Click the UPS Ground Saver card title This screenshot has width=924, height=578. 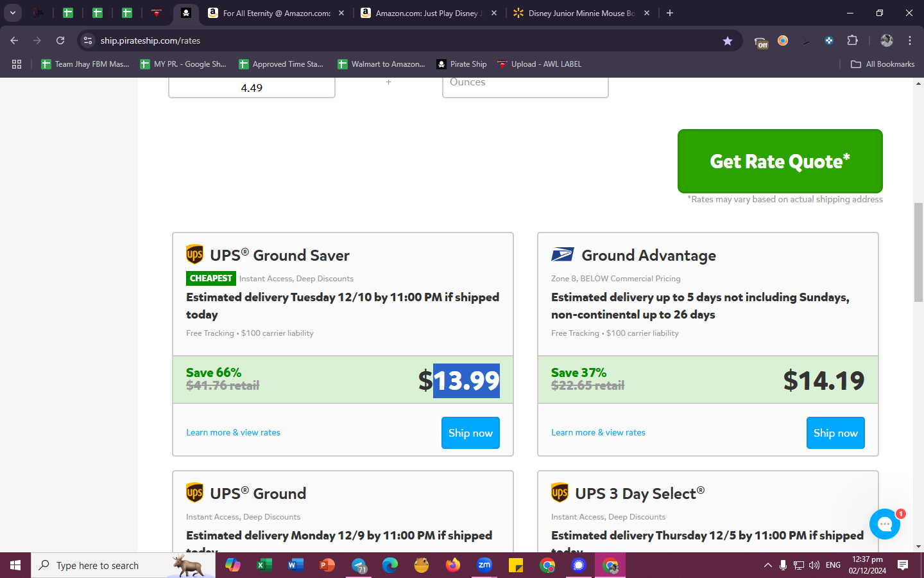point(280,255)
